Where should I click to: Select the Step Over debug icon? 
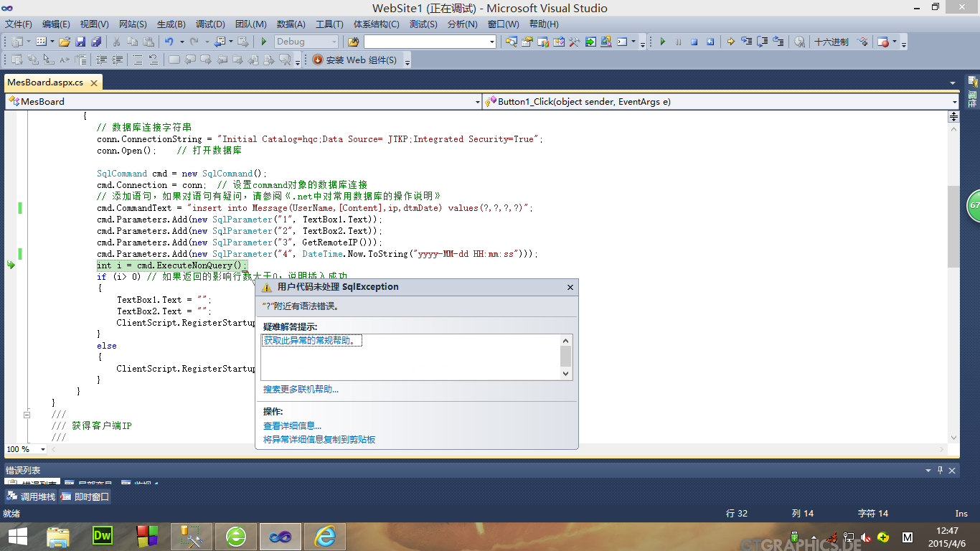click(x=763, y=42)
